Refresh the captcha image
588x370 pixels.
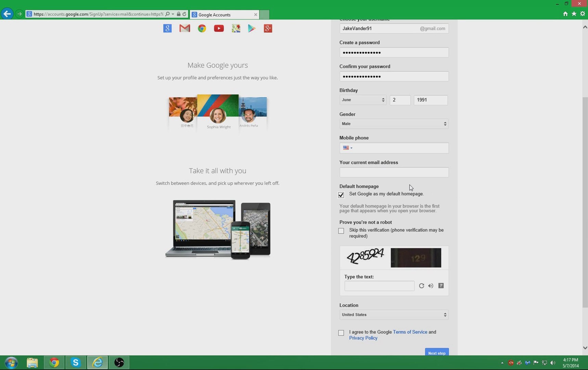[x=421, y=285]
